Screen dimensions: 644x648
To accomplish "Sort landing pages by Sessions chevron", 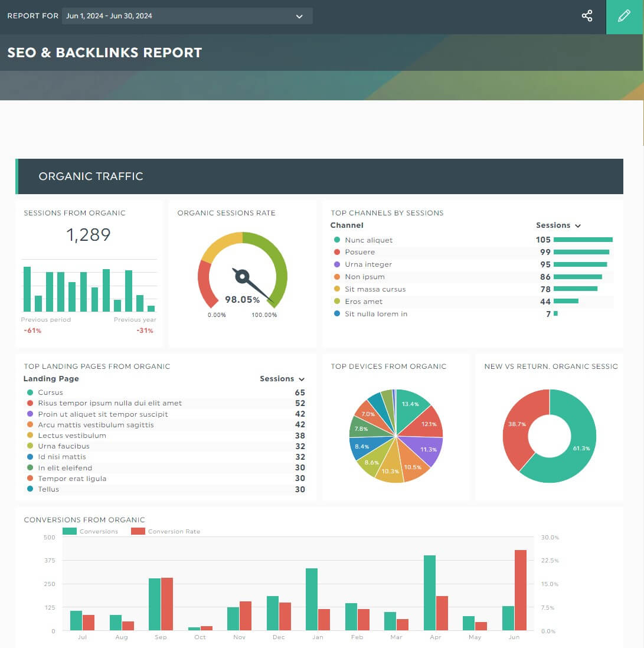I will coord(302,379).
